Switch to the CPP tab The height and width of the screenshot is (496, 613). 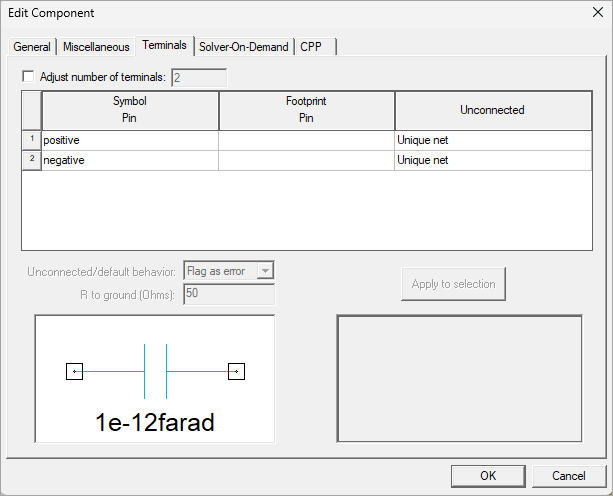point(315,47)
